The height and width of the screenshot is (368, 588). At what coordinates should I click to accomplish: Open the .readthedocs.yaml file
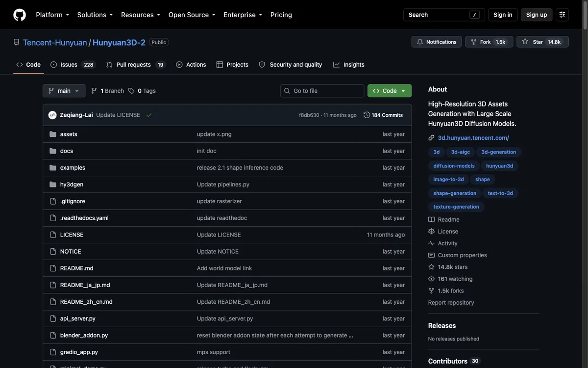(x=84, y=218)
